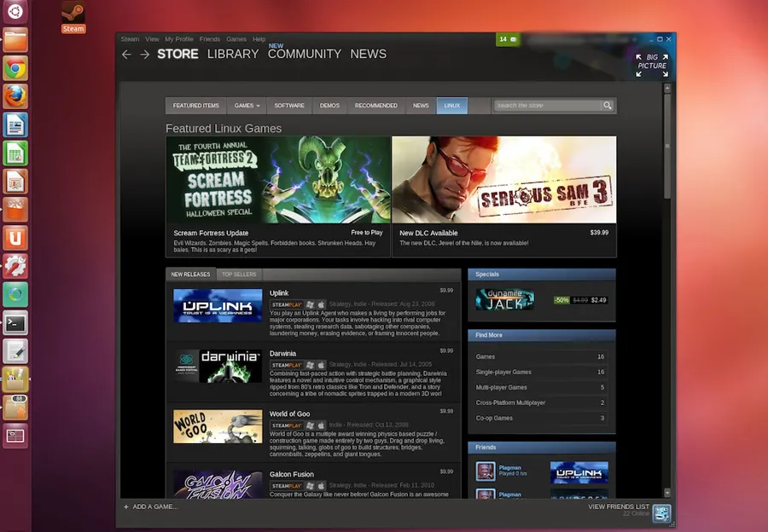Open the green notifications badge showing 14
The width and height of the screenshot is (768, 532).
point(508,39)
